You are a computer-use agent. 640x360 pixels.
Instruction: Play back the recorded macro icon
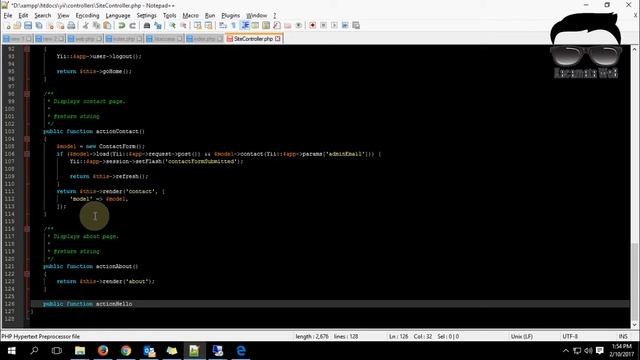[x=334, y=25]
